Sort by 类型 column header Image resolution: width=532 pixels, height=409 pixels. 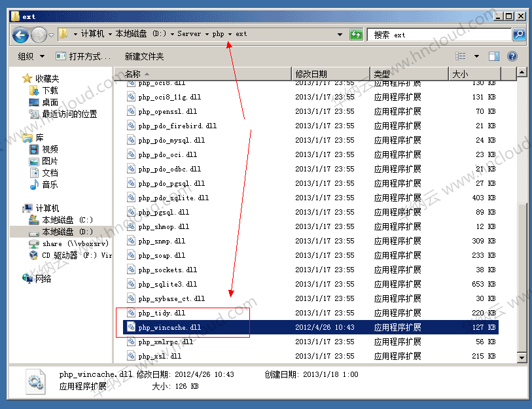pos(409,74)
